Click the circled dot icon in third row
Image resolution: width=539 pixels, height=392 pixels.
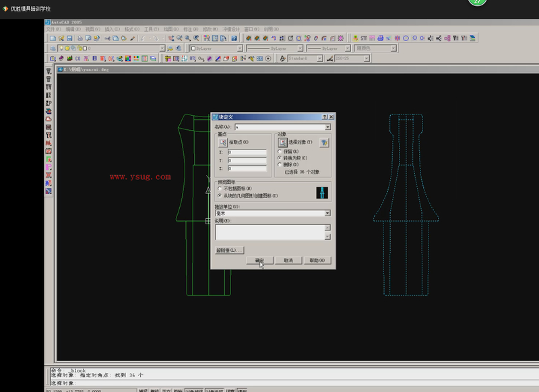(x=268, y=59)
